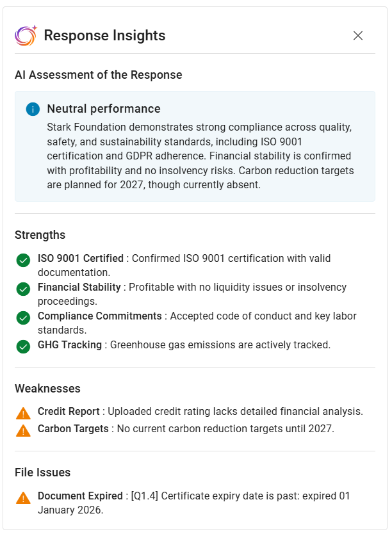Click the green check icon for GHG Tracking
392x534 pixels.
(x=24, y=346)
